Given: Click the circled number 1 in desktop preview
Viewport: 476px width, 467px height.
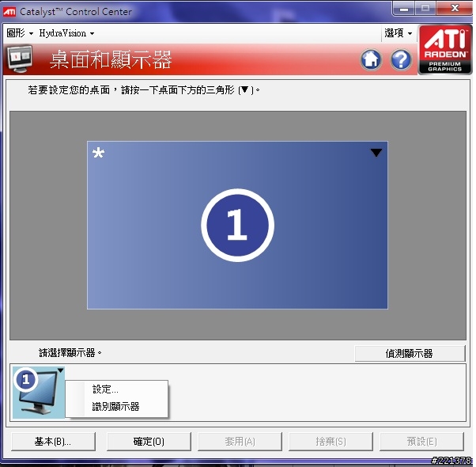Looking at the screenshot, I should pos(237,225).
